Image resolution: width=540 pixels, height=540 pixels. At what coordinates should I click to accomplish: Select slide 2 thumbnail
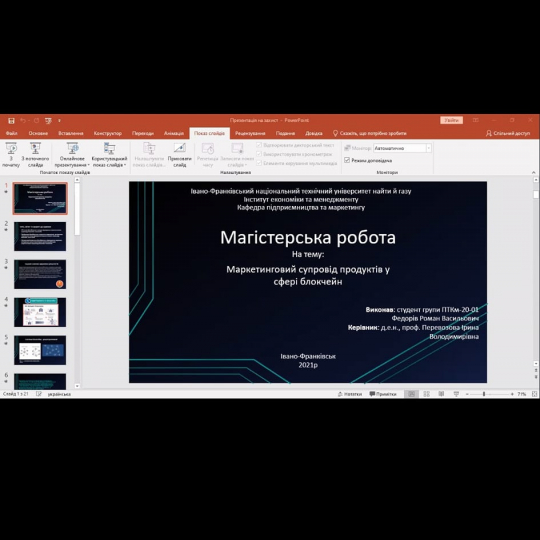click(40, 236)
